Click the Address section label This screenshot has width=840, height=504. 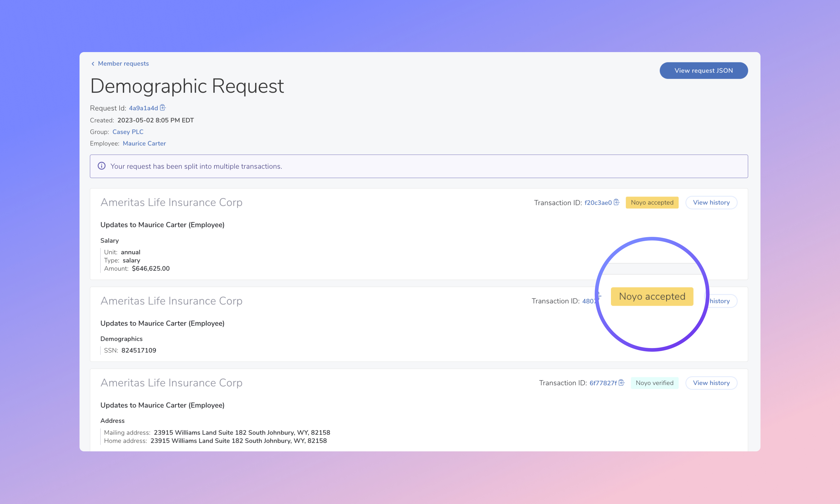point(112,421)
